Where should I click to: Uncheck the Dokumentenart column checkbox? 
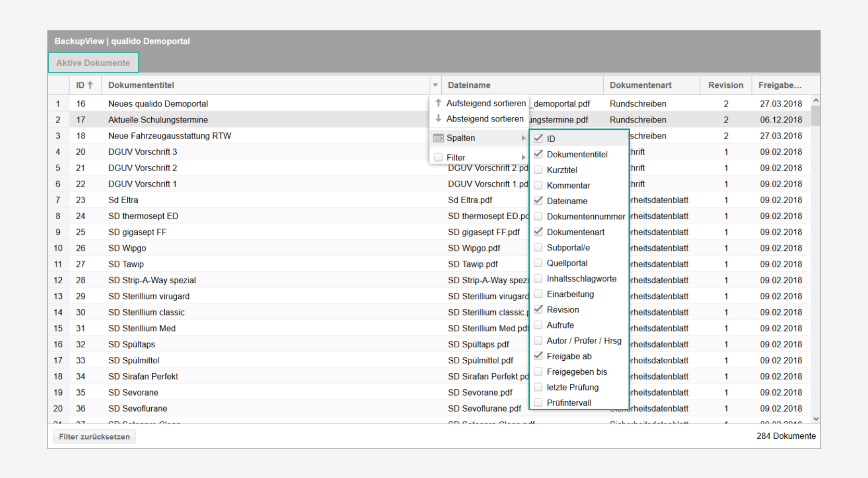538,232
